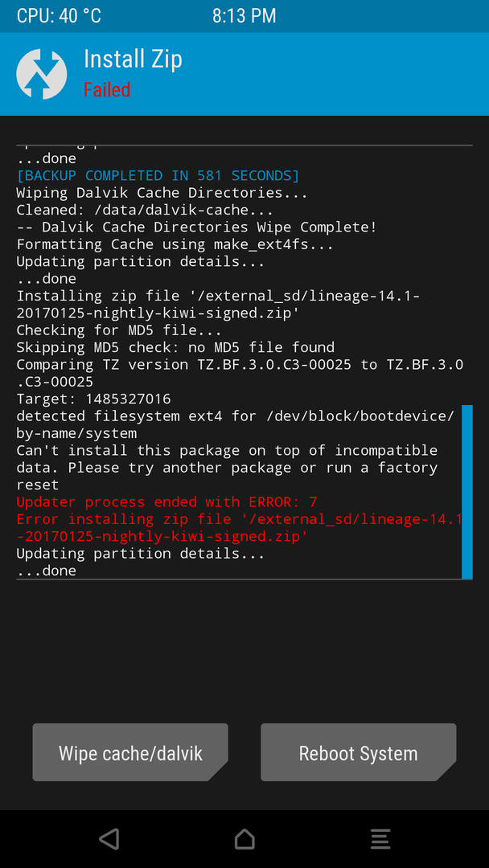Tap the Comparing TZ version log line
This screenshot has width=489, height=868.
coord(240,373)
